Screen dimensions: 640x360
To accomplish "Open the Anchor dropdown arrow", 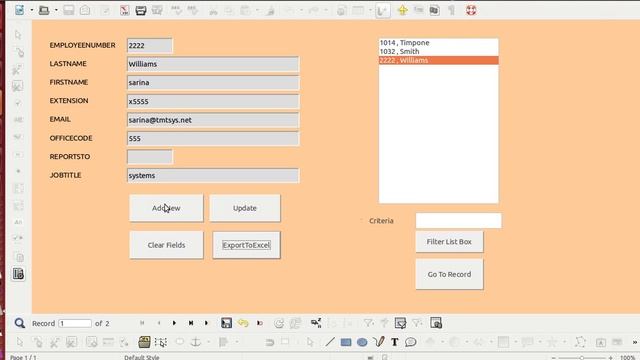I will tap(208, 342).
